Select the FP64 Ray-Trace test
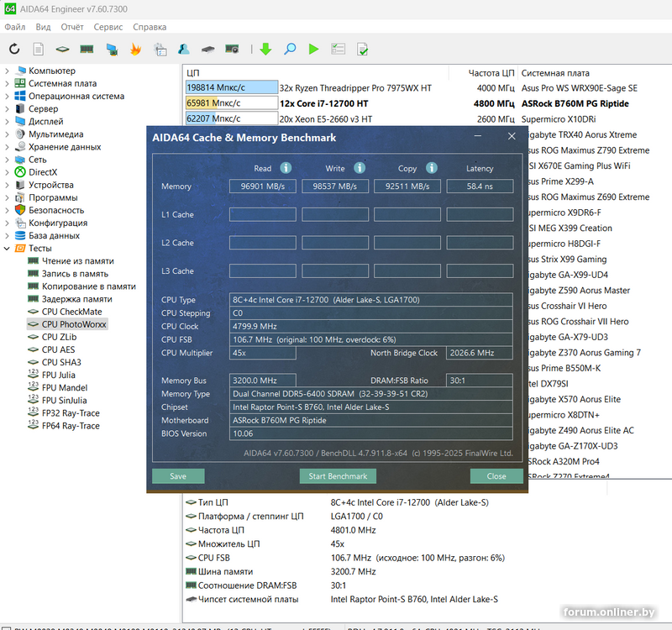This screenshot has height=630, width=672. click(x=71, y=426)
